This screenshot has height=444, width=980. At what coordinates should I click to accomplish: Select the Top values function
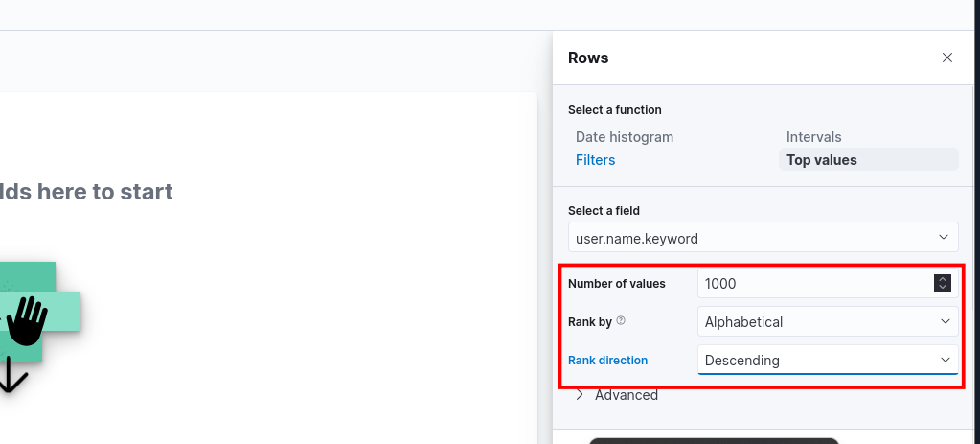tap(821, 160)
